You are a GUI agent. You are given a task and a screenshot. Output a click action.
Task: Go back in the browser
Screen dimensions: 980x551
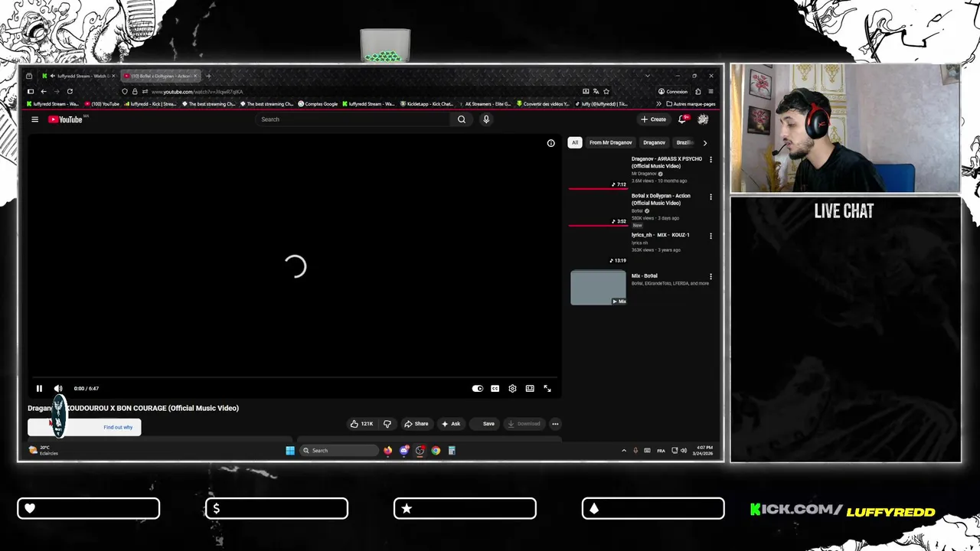click(44, 92)
